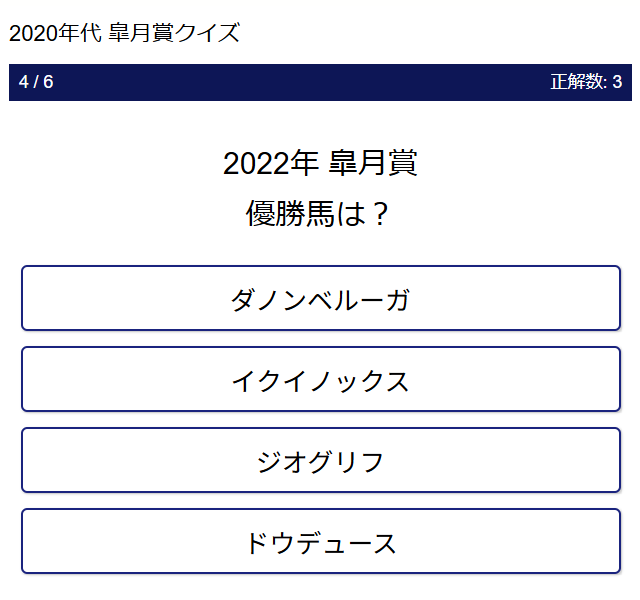Tap the option directly below the question
Viewport: 640px width, 600px height.
(320, 298)
